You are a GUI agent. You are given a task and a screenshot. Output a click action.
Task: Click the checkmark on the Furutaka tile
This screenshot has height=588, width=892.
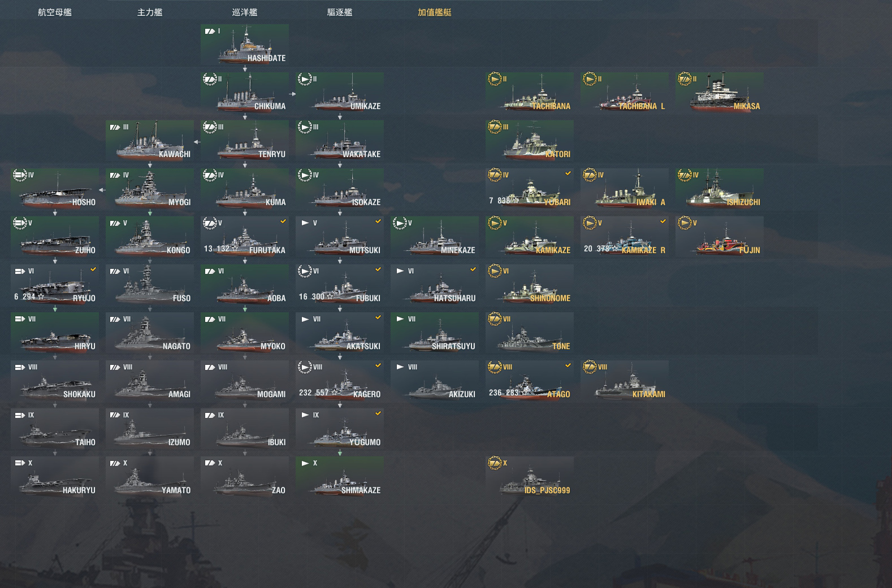pyautogui.click(x=283, y=221)
